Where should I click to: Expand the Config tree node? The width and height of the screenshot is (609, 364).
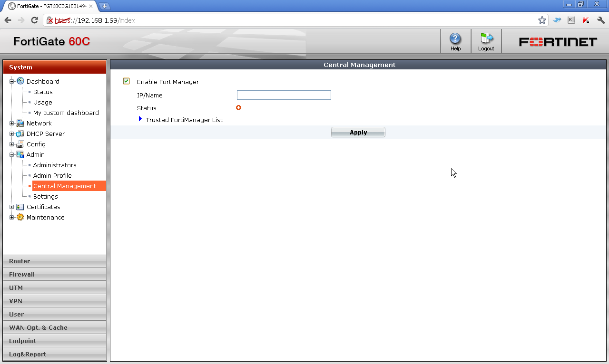(12, 144)
